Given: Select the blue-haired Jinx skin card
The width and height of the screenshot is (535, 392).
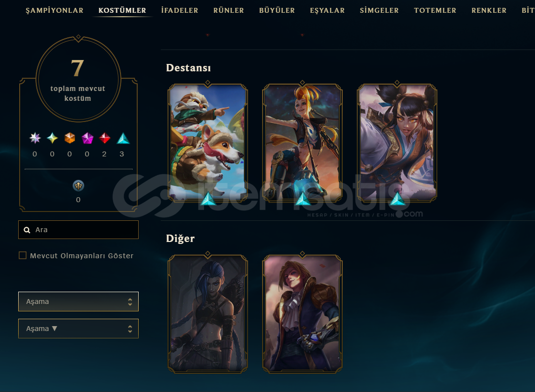Looking at the screenshot, I should (208, 313).
